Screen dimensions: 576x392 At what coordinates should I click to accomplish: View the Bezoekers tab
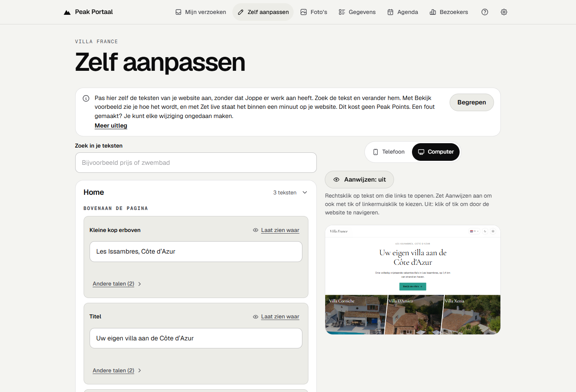tap(449, 12)
